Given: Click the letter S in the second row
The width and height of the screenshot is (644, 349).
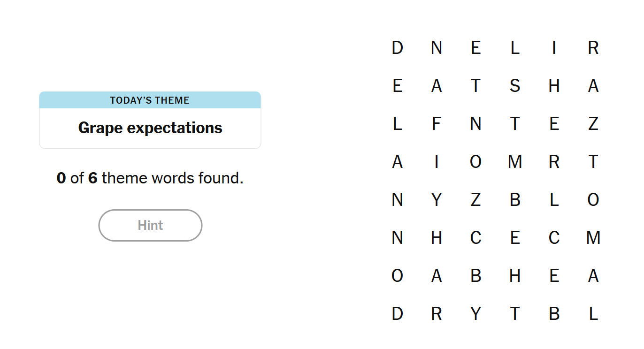Looking at the screenshot, I should (515, 85).
